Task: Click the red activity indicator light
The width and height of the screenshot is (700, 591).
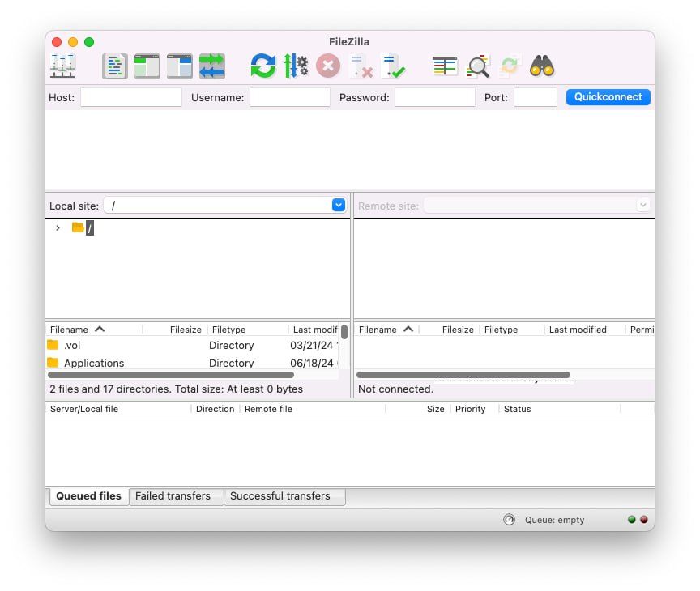Action: pyautogui.click(x=644, y=519)
